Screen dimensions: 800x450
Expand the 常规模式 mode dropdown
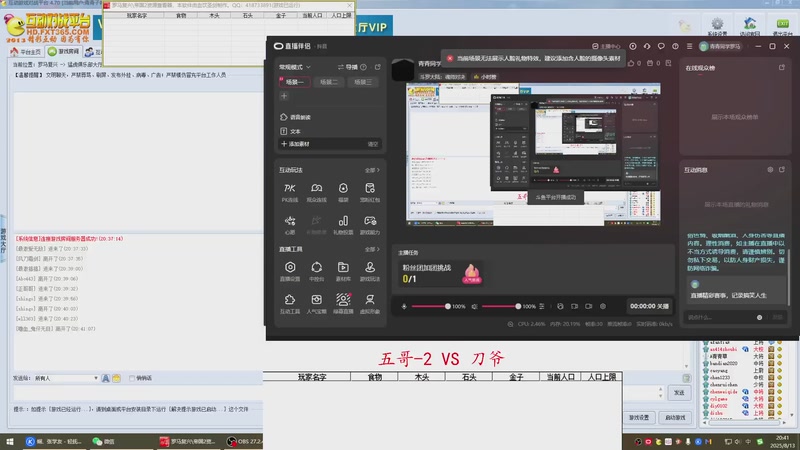click(x=294, y=67)
